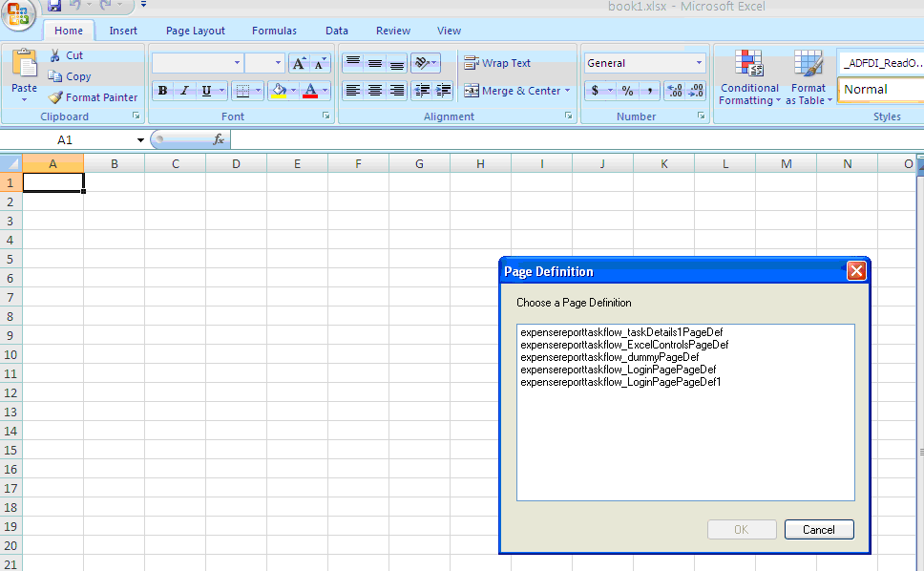Click the Cut scissors icon
The image size is (924, 571).
(54, 55)
